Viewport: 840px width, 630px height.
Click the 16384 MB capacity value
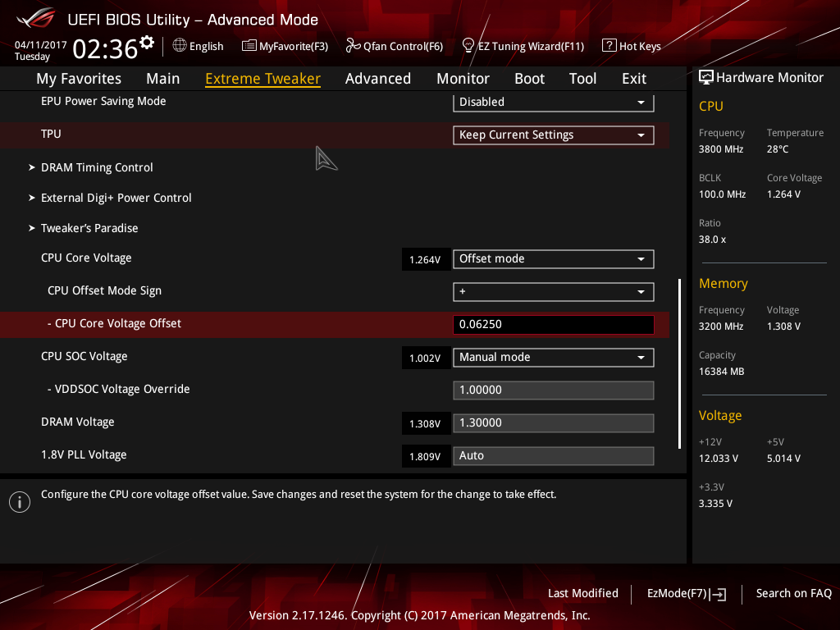click(x=721, y=372)
